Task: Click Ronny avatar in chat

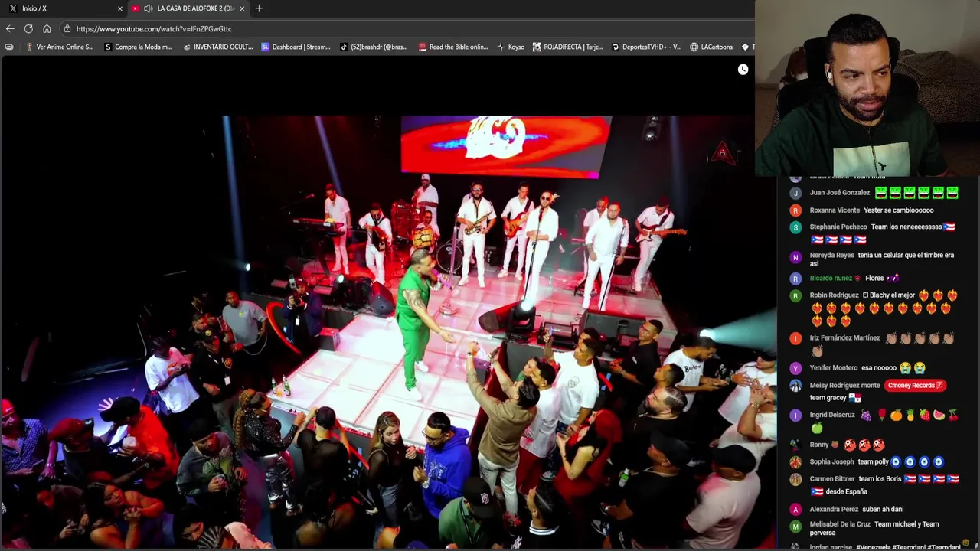Action: coord(795,445)
